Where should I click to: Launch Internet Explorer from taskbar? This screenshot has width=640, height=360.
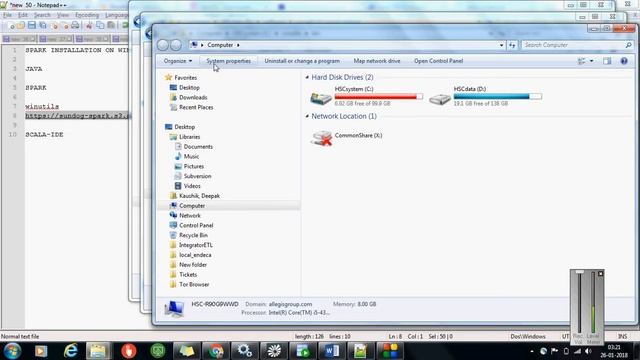[71, 351]
